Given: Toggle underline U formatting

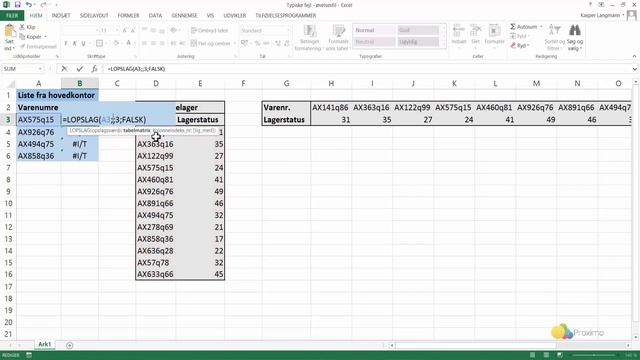Looking at the screenshot, I should click(84, 43).
